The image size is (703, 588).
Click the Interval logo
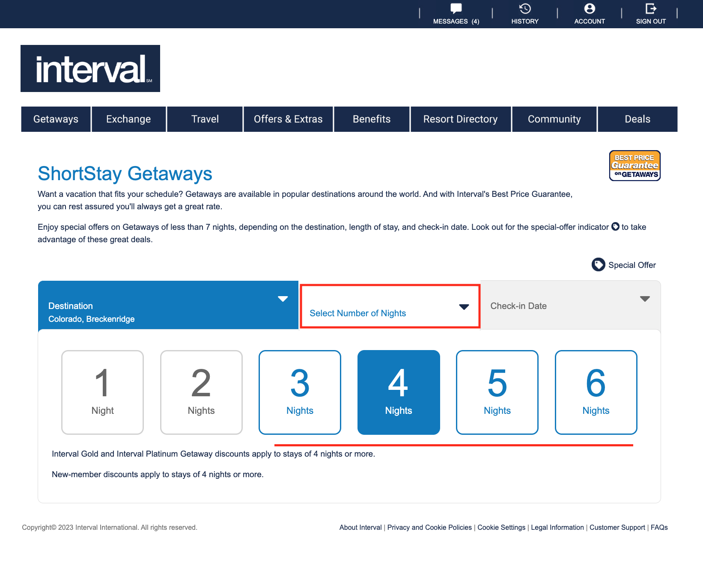[90, 68]
